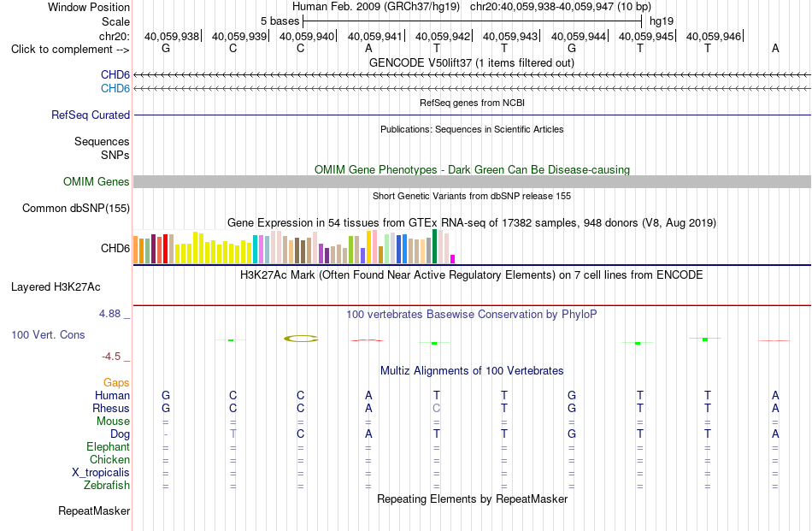The height and width of the screenshot is (531, 812).
Task: Click the '5 bases' scale bar text
Action: [x=279, y=21]
